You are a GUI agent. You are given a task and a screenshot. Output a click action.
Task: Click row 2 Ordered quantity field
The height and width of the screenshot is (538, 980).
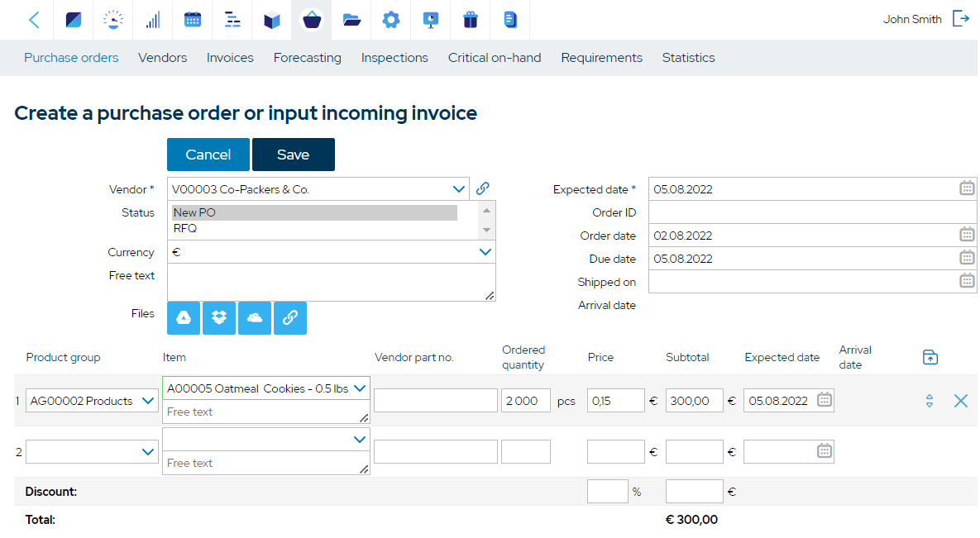tap(526, 452)
